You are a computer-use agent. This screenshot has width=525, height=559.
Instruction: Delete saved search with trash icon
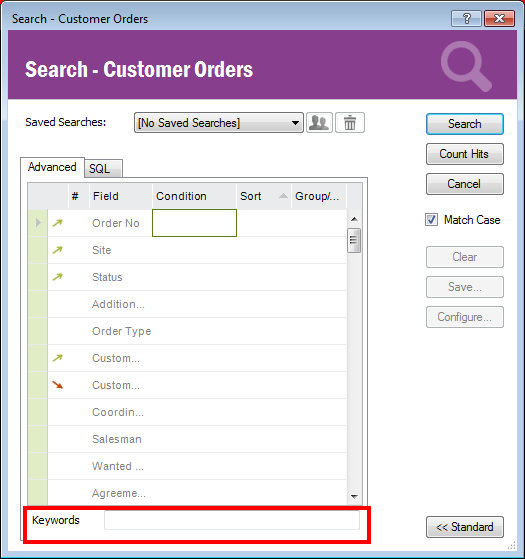click(x=350, y=123)
